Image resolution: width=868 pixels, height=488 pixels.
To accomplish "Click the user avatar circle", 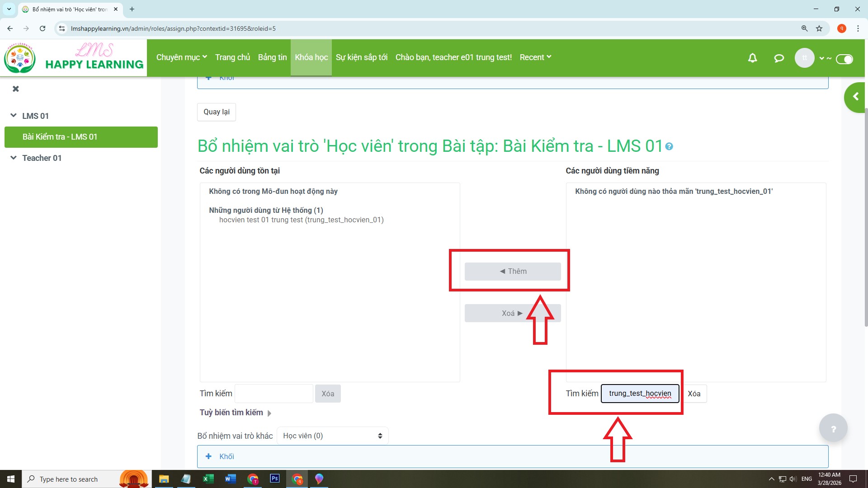I will pos(804,58).
